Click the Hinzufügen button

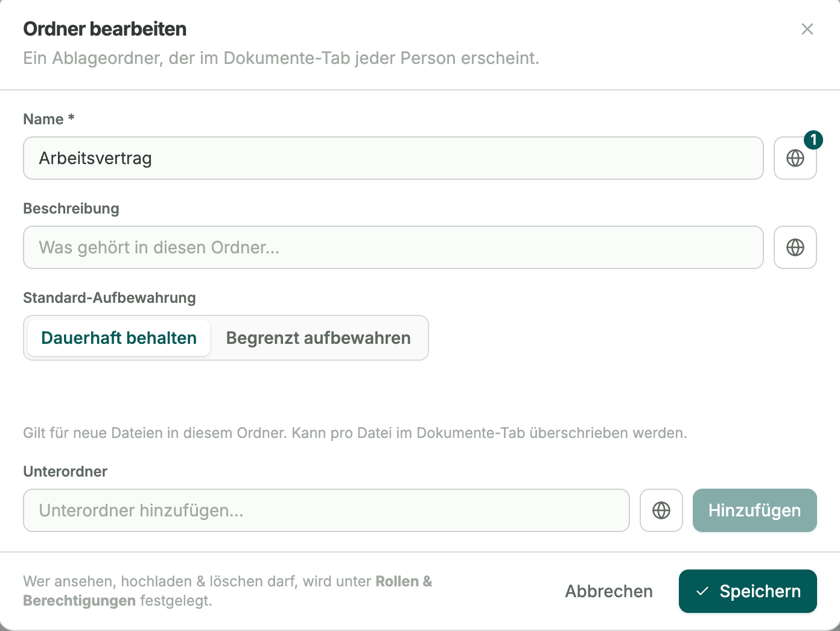point(754,510)
